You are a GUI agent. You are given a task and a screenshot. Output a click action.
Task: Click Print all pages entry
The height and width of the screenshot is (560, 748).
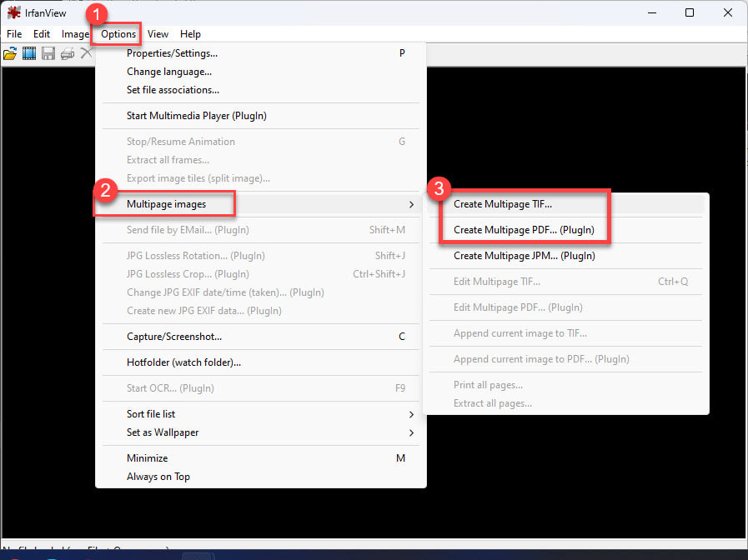(565, 385)
